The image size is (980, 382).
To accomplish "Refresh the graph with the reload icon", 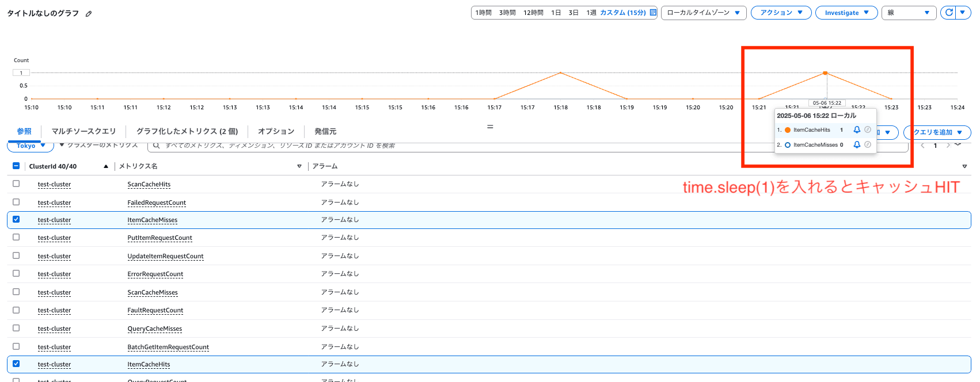I will coord(949,12).
